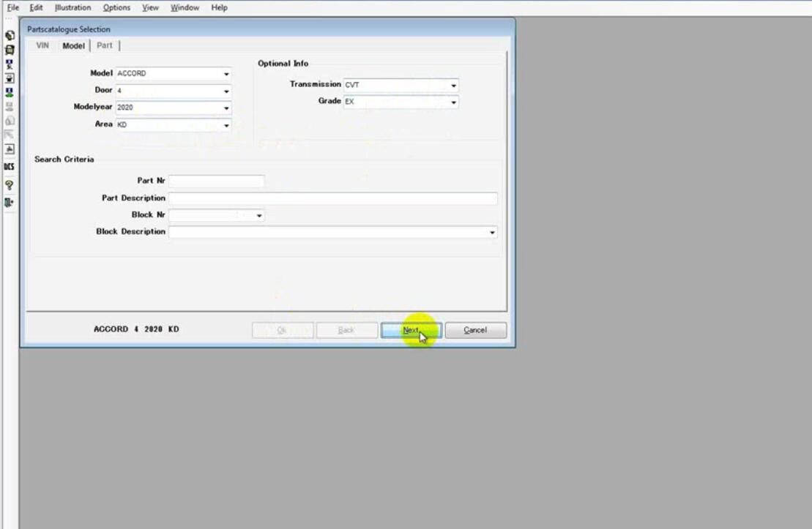Screen dimensions: 812x529
Task: Open the Grade dropdown showing EX
Action: click(x=454, y=101)
